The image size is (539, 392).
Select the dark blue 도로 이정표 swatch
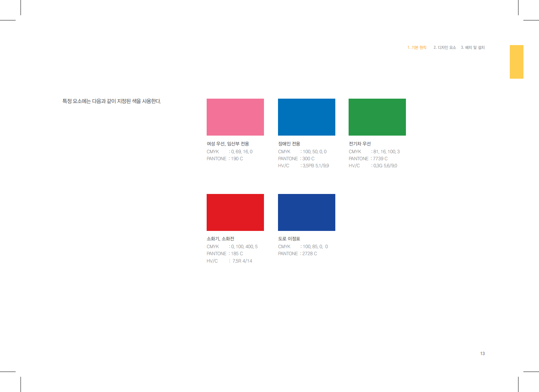point(306,212)
